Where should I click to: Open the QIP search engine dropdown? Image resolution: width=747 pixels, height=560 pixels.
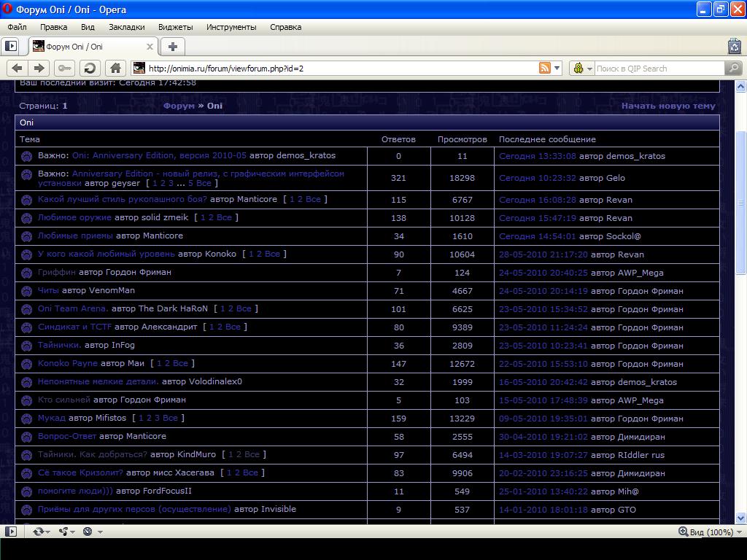pos(581,68)
